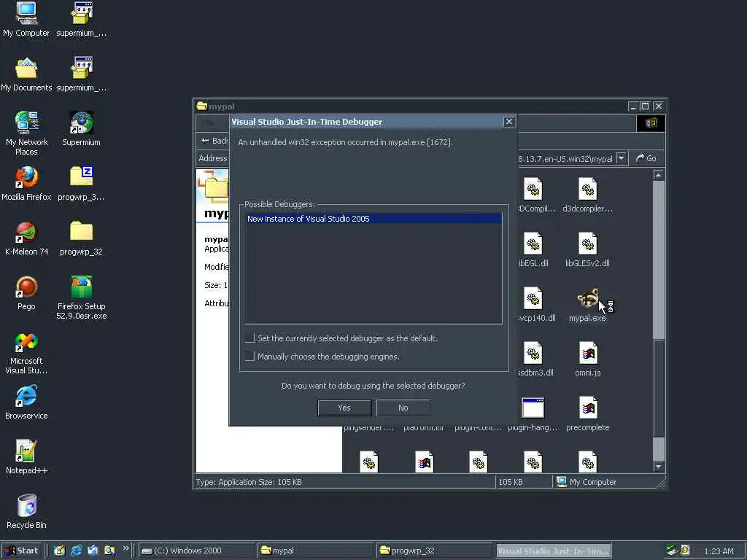Open the Start menu
This screenshot has width=747, height=560.
(x=23, y=551)
